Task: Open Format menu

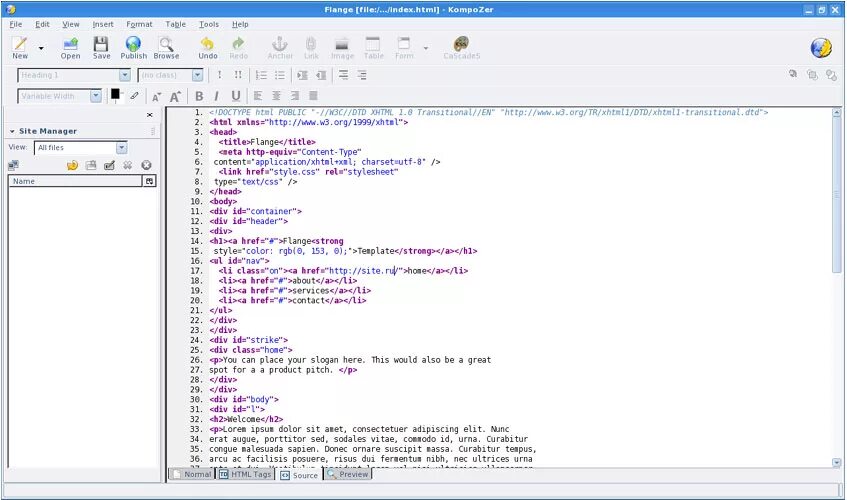Action: tap(139, 24)
